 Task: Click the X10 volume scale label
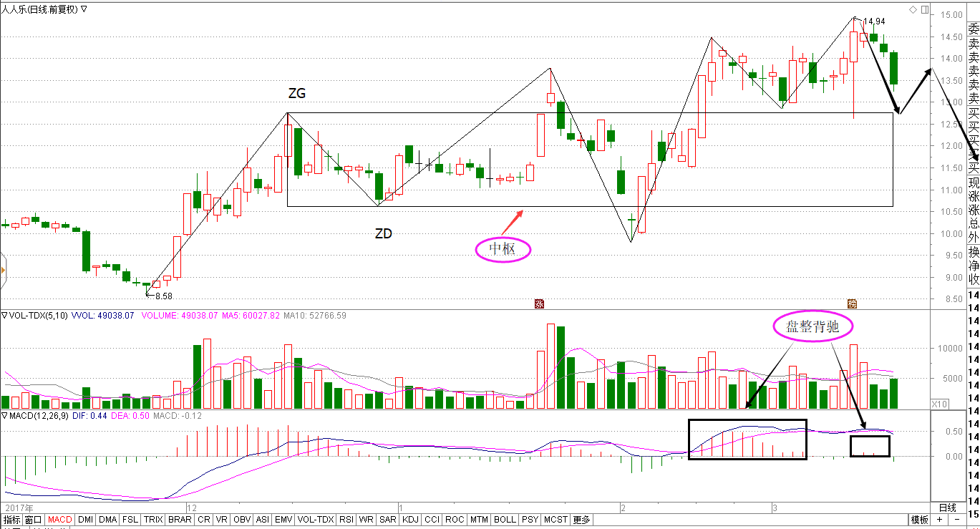click(x=939, y=404)
